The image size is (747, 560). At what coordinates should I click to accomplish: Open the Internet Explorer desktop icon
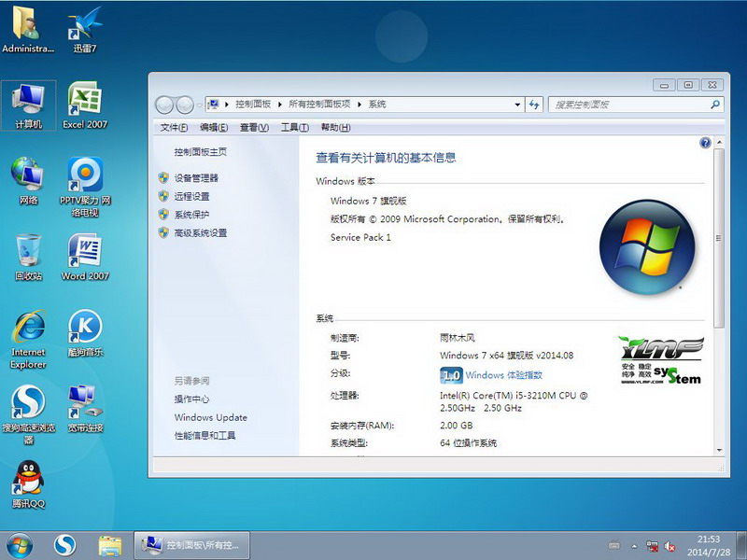(x=29, y=340)
